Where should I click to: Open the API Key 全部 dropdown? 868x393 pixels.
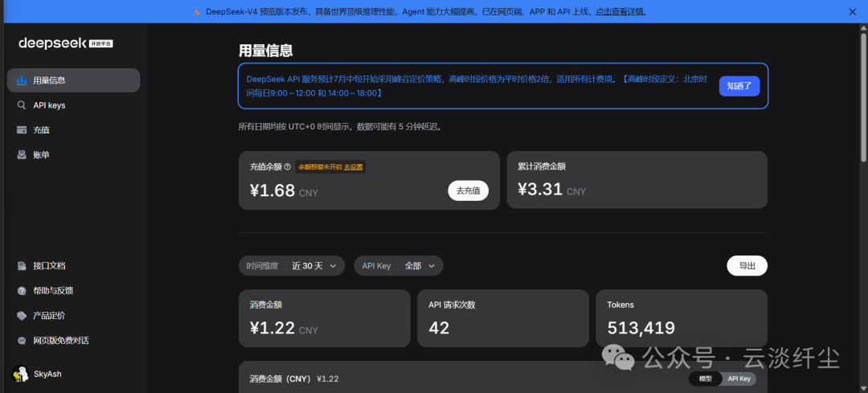coord(399,266)
